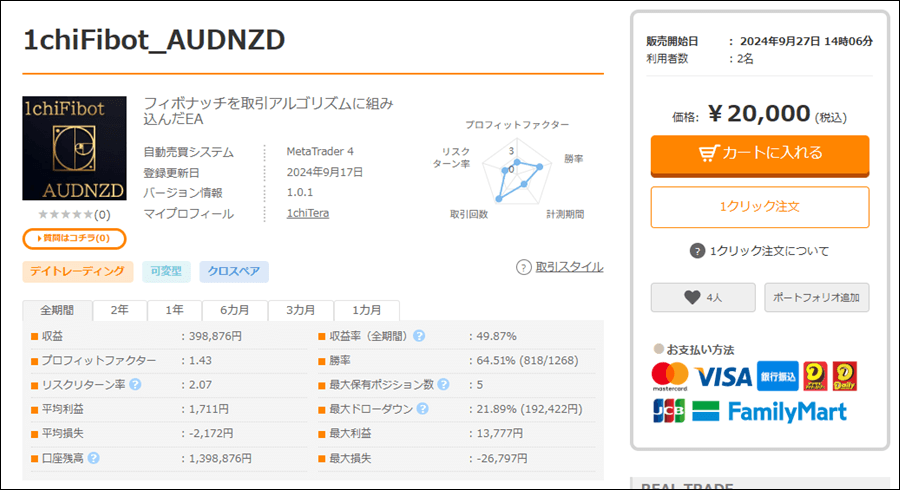Click the 最大利益 value 13,777円
The height and width of the screenshot is (490, 900).
(499, 433)
